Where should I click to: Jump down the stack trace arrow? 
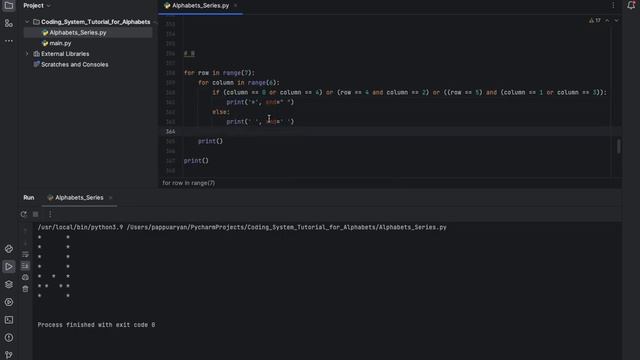pos(25,243)
